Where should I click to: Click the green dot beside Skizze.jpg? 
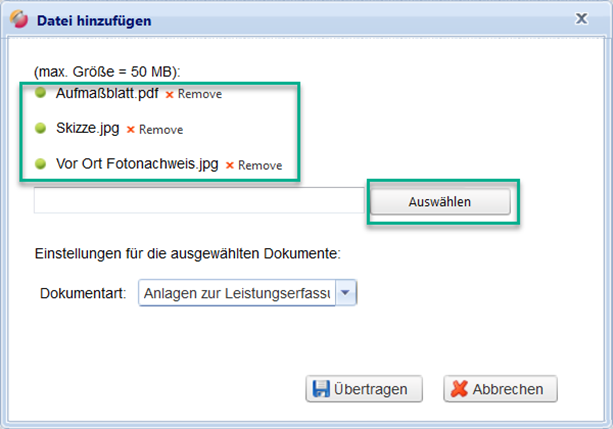coord(40,128)
